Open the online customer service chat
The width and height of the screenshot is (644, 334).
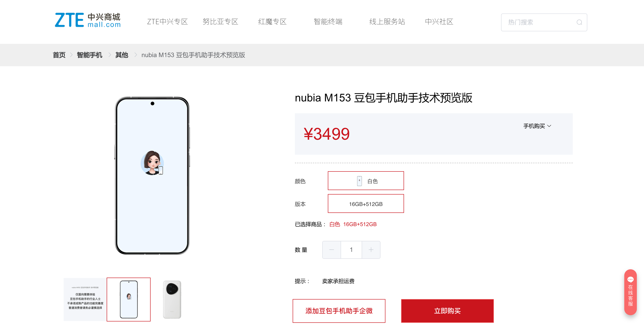[x=630, y=292]
